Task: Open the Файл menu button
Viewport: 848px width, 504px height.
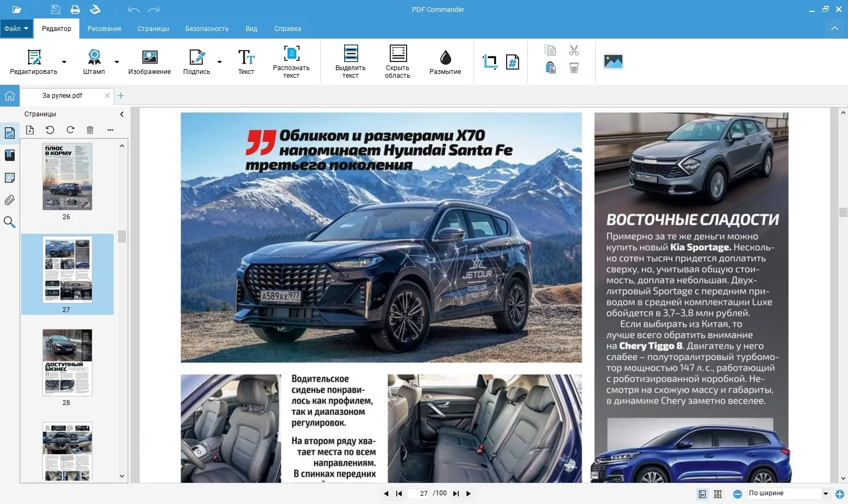Action: point(16,29)
